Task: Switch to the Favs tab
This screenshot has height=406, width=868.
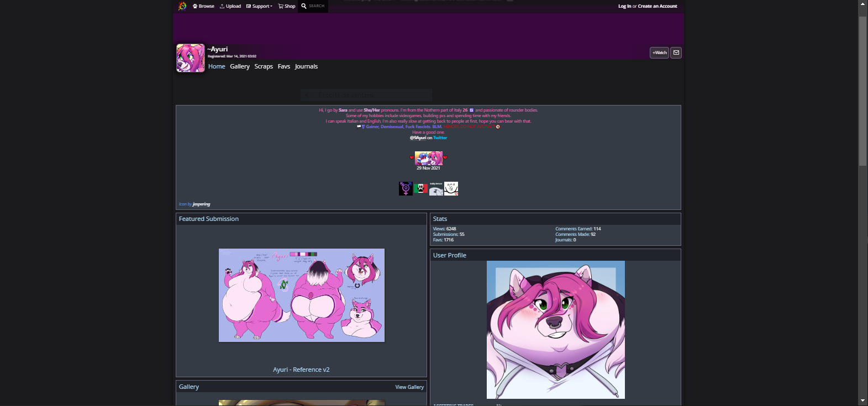Action: (x=284, y=66)
